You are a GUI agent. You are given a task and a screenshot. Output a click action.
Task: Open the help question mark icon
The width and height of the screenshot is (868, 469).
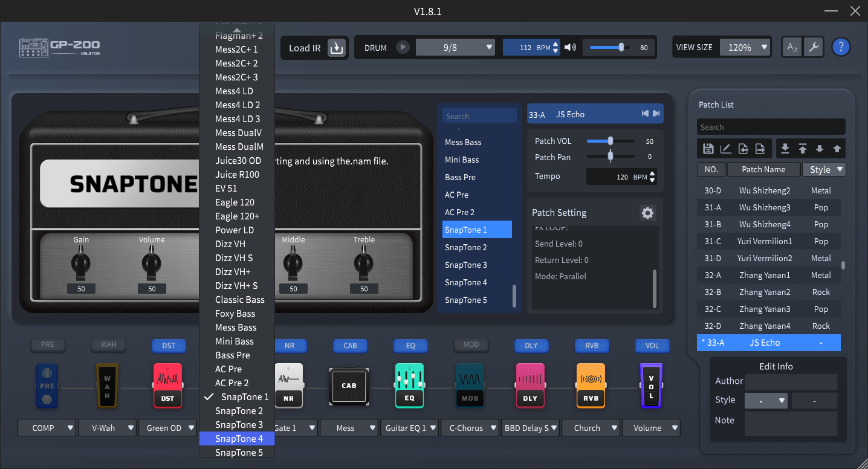pyautogui.click(x=841, y=47)
